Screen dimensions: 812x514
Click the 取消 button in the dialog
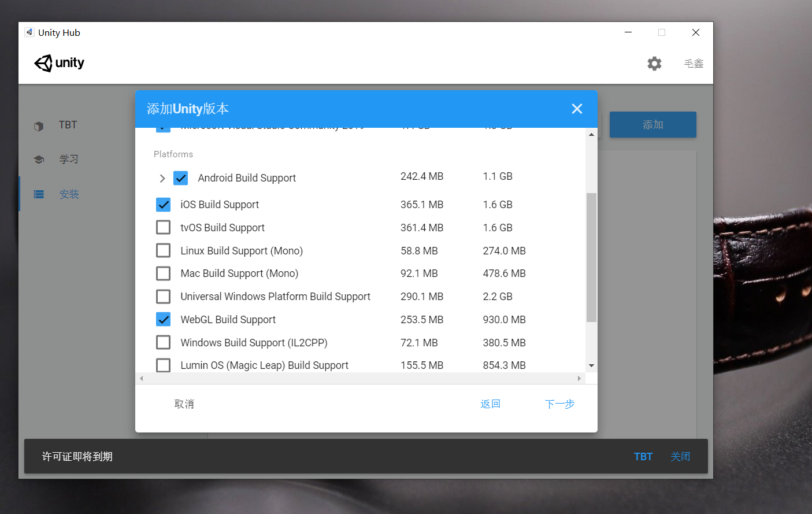(184, 404)
